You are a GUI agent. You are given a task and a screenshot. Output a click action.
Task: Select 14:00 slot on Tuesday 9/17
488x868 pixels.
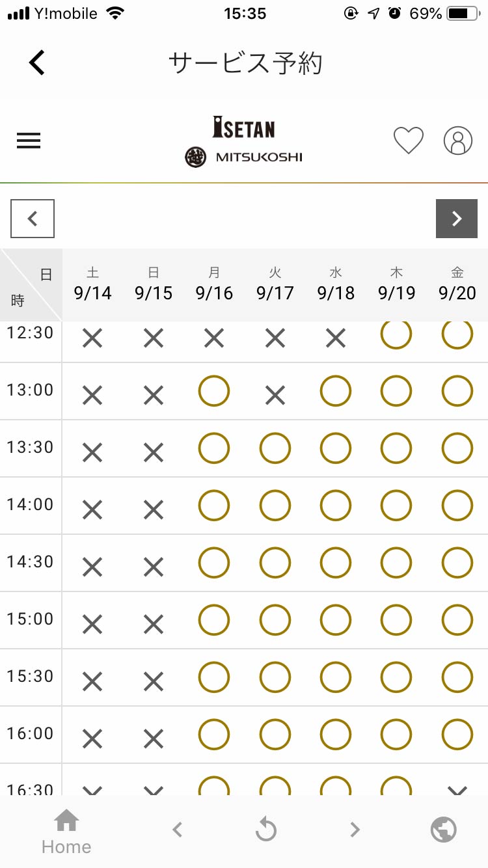pos(275,506)
